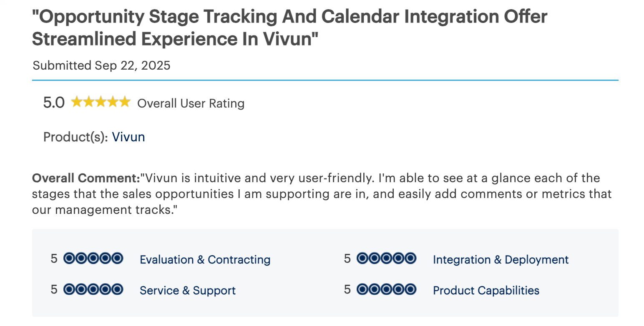This screenshot has width=644, height=326.
Task: Open the Integration & Deployment link
Action: coord(501,260)
